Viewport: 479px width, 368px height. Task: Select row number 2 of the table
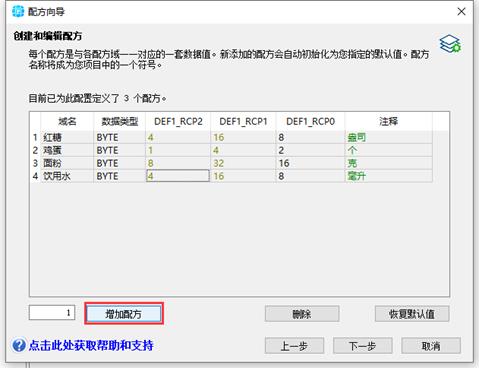pyautogui.click(x=35, y=150)
